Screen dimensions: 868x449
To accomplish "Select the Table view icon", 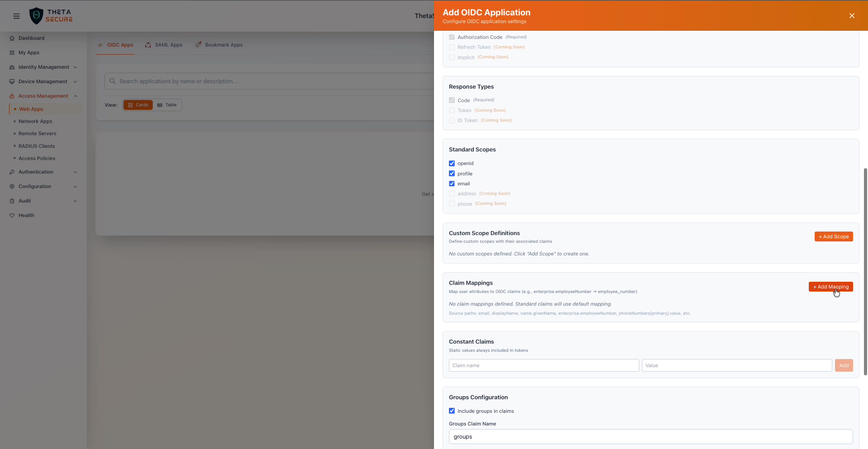I will tap(160, 105).
